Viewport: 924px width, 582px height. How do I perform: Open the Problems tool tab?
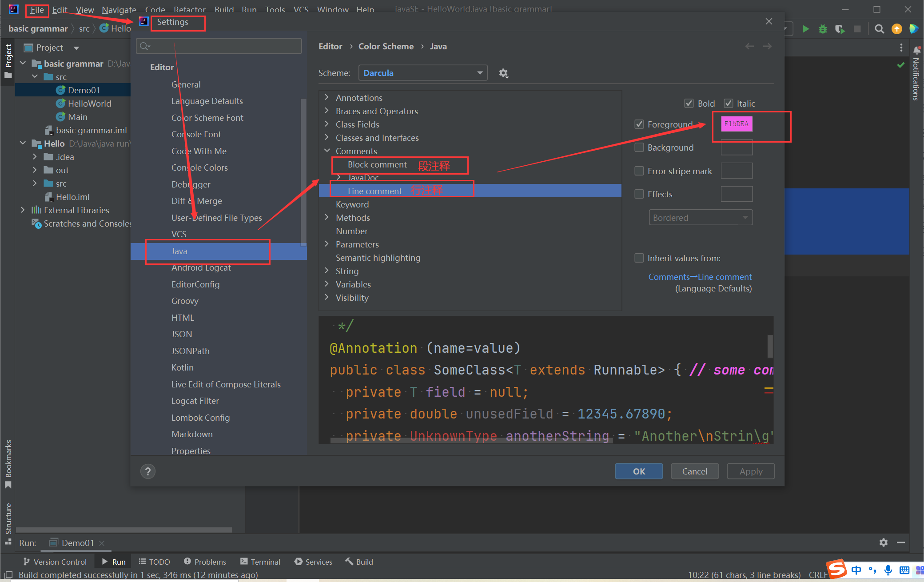[205, 562]
